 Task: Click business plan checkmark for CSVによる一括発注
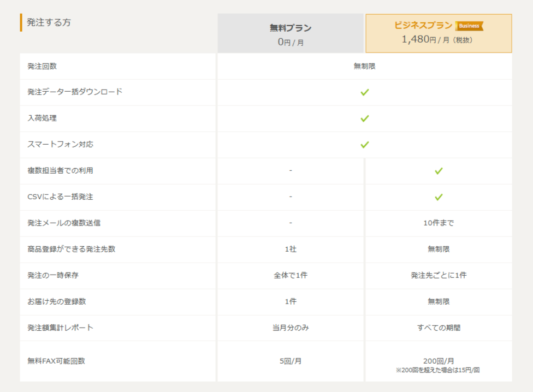(x=439, y=197)
